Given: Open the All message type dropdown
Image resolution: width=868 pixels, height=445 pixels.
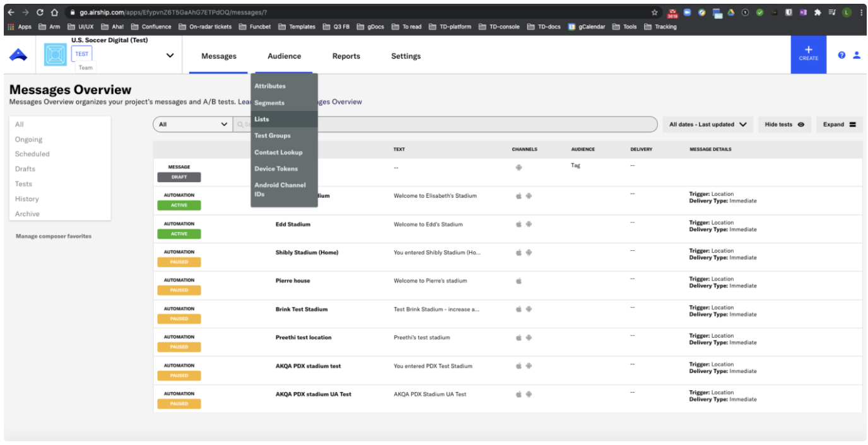Looking at the screenshot, I should pos(193,125).
